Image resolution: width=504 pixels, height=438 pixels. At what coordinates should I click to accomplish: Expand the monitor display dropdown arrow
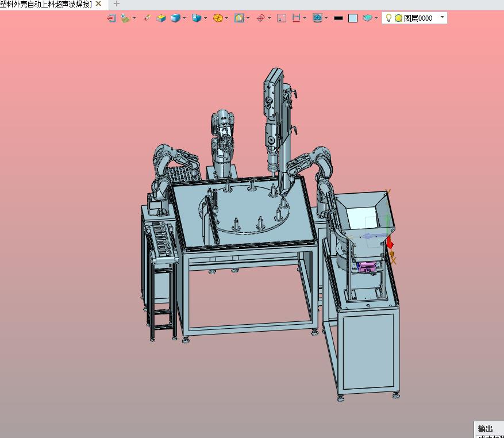[326, 18]
